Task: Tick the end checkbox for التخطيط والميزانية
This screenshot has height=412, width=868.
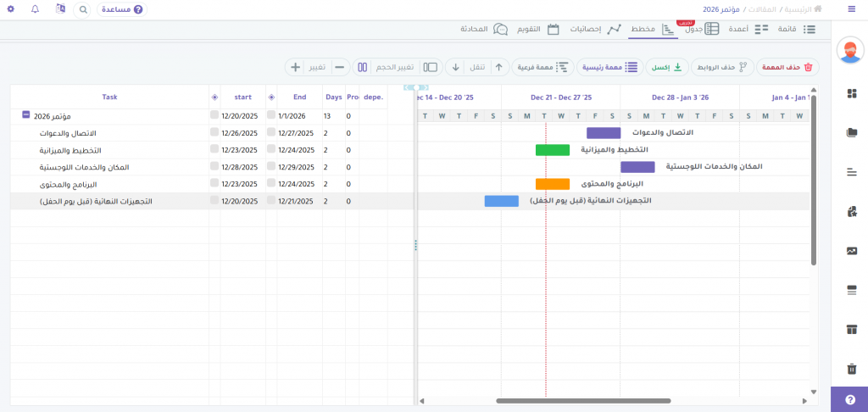Action: point(271,150)
